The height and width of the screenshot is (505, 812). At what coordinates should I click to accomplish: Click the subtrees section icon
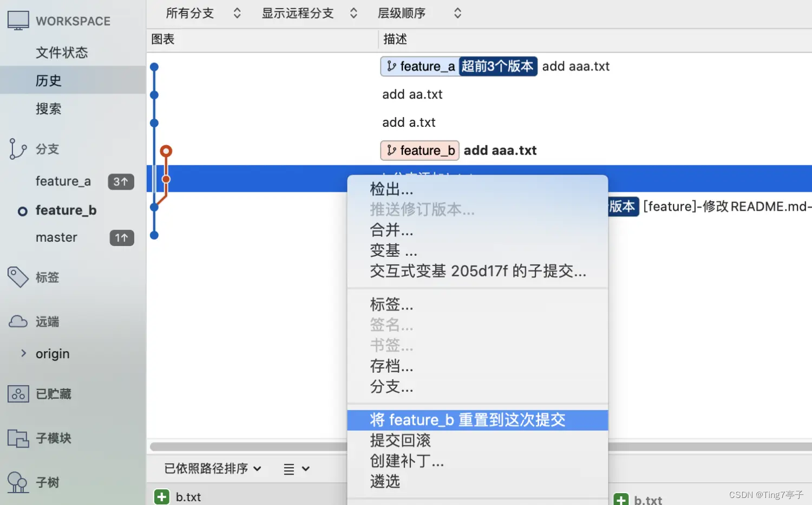(x=18, y=482)
